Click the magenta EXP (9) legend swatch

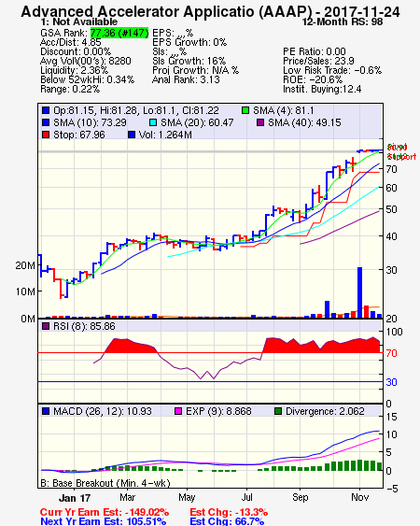click(x=178, y=411)
